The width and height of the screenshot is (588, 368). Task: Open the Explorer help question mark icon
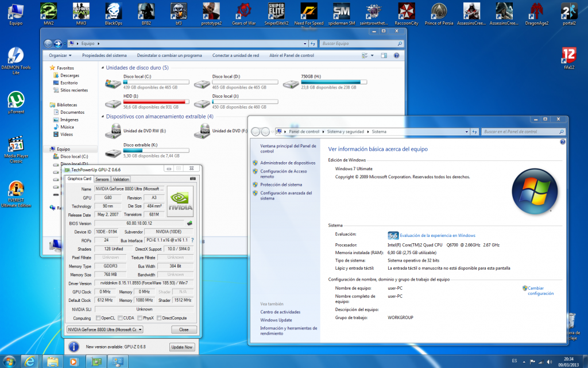tap(396, 56)
